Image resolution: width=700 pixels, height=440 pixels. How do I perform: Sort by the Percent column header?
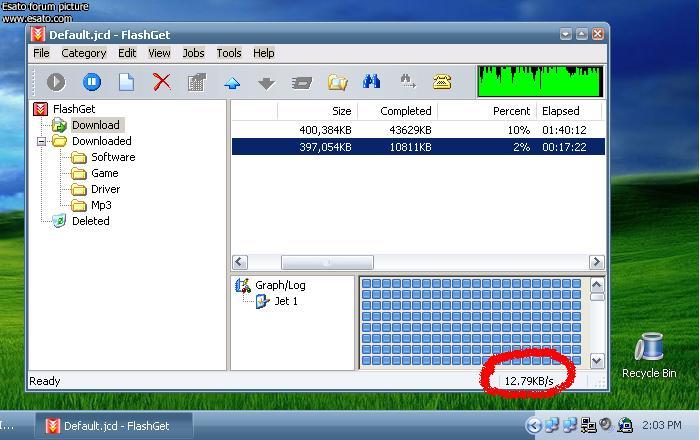(487, 111)
